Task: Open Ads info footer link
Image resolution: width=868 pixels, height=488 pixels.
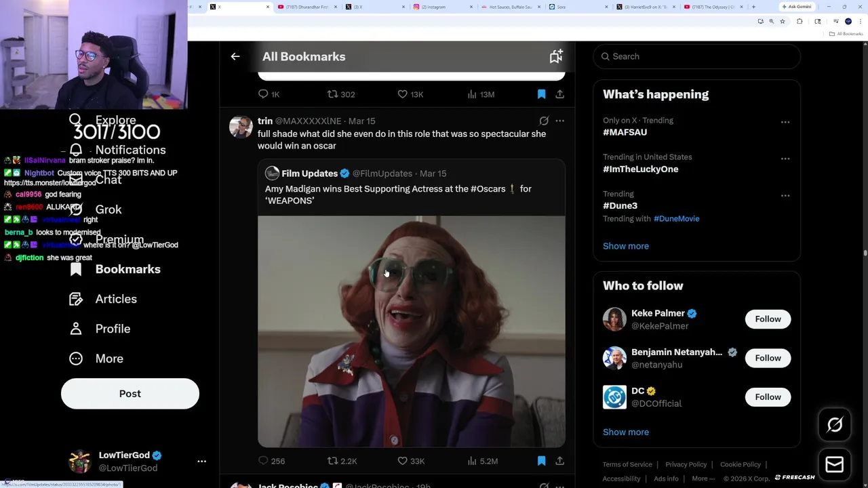Action: 666,479
